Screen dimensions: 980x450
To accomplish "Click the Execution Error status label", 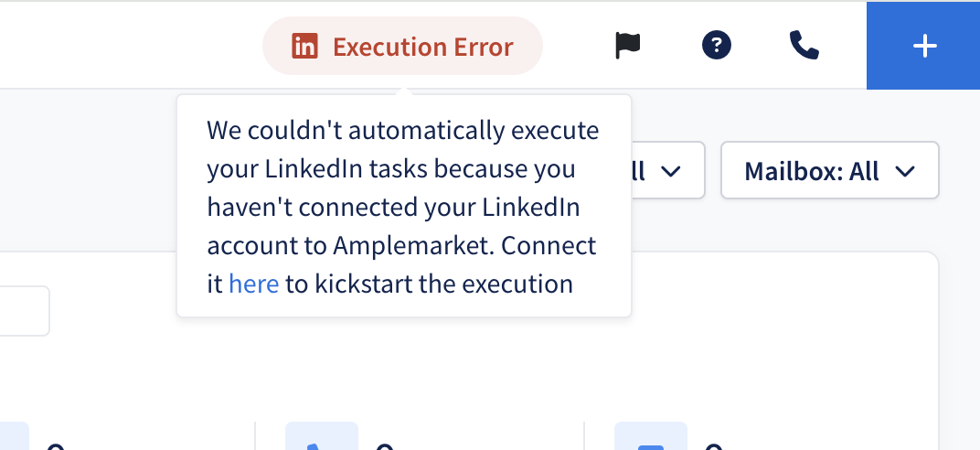I will click(422, 47).
